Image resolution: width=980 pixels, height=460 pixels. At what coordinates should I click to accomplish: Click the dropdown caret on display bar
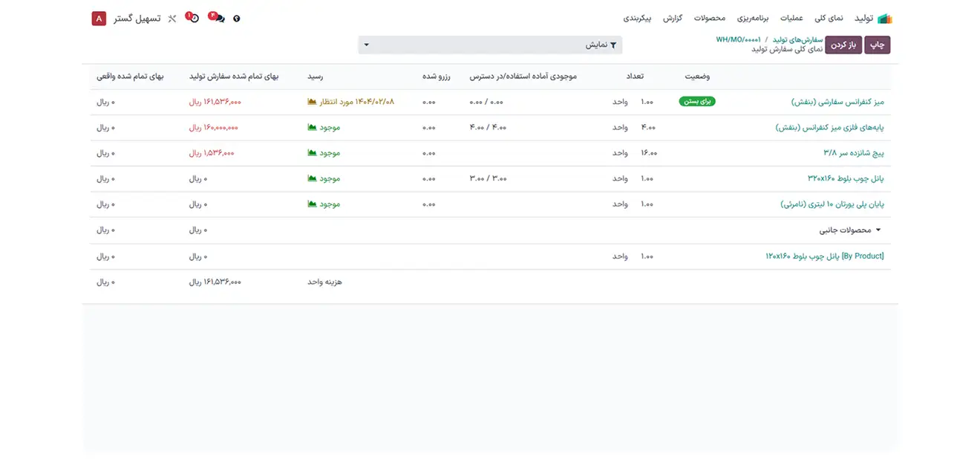pyautogui.click(x=367, y=45)
